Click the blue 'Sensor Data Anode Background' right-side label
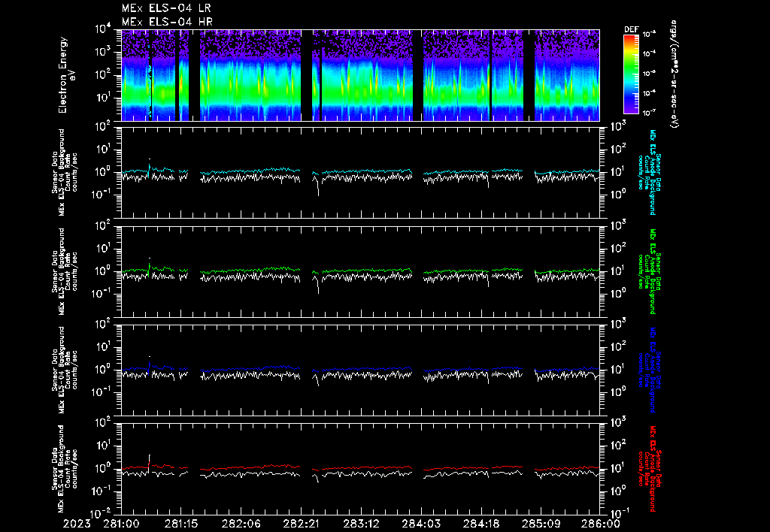Image resolution: width=770 pixels, height=532 pixels. [x=650, y=370]
